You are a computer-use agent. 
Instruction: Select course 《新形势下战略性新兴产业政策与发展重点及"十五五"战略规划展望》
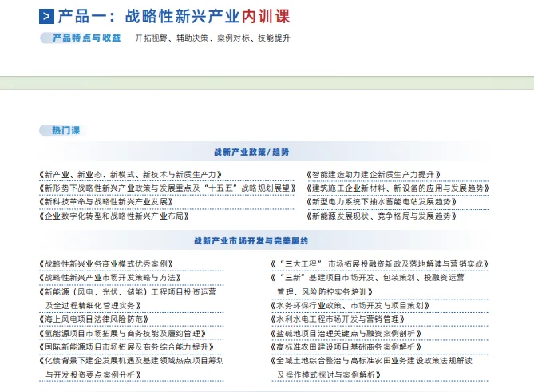[168, 188]
